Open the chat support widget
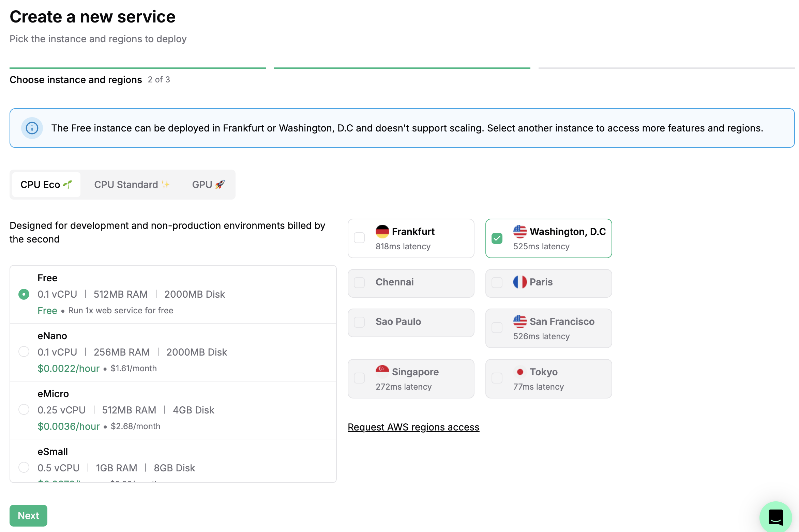This screenshot has width=799, height=532. tap(775, 517)
